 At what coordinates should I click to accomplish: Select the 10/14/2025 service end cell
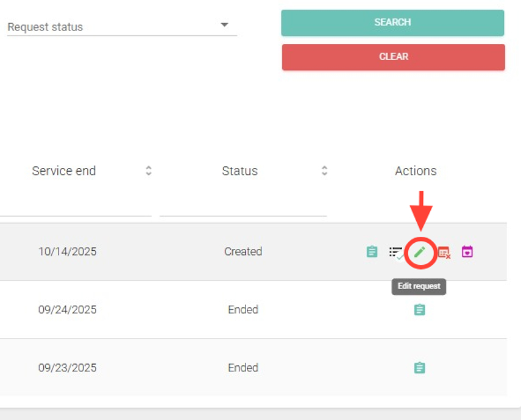tap(67, 251)
